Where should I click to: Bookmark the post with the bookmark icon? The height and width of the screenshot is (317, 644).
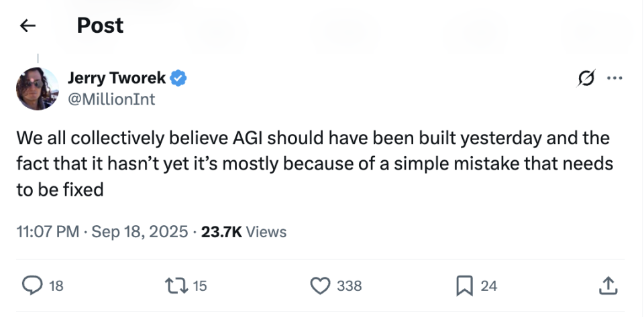[x=464, y=286]
